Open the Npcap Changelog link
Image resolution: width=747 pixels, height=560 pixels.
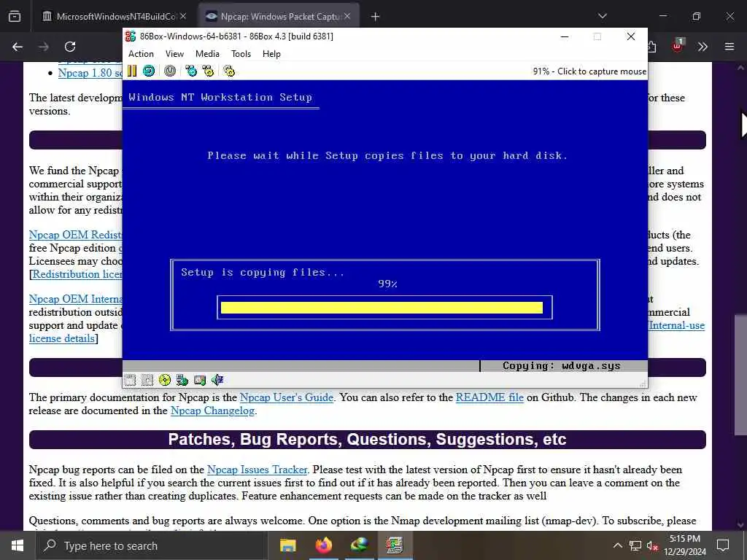pyautogui.click(x=212, y=411)
